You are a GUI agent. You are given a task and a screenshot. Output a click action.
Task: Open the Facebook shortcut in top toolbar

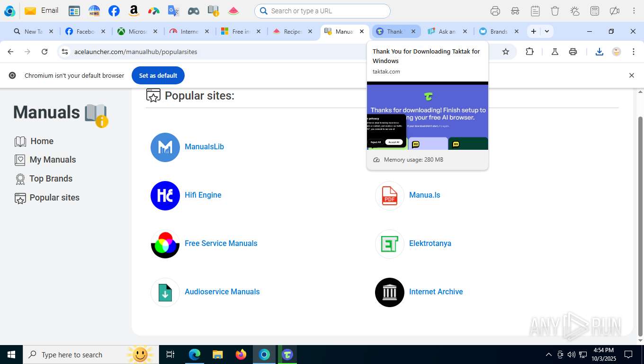click(x=114, y=10)
